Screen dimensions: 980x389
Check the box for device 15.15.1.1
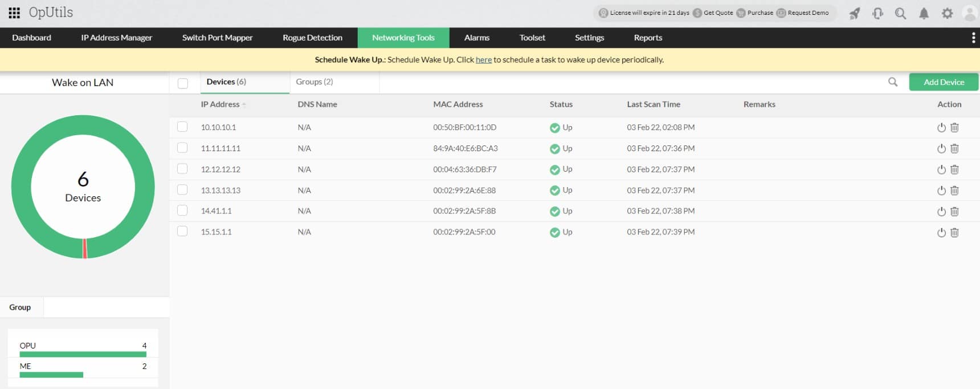click(182, 231)
